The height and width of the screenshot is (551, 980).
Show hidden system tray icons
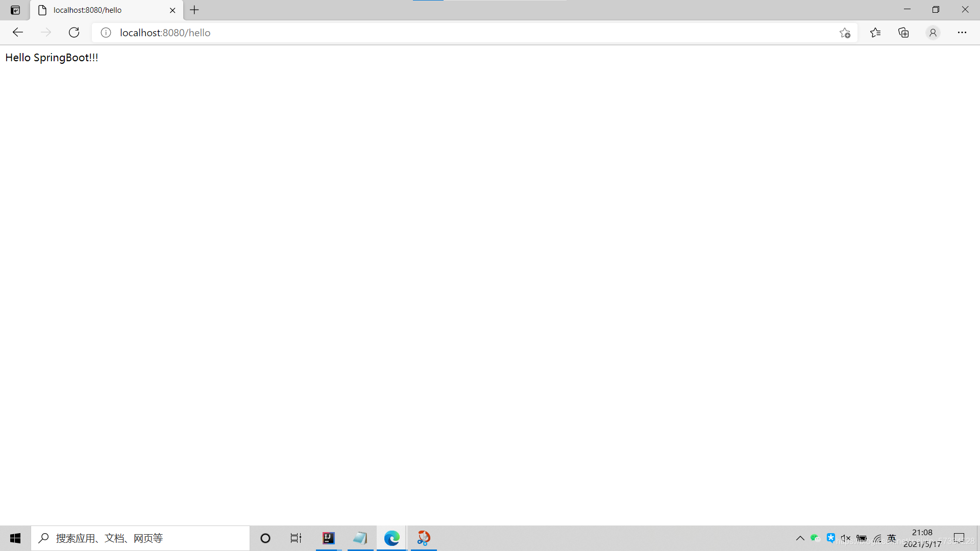pyautogui.click(x=800, y=538)
